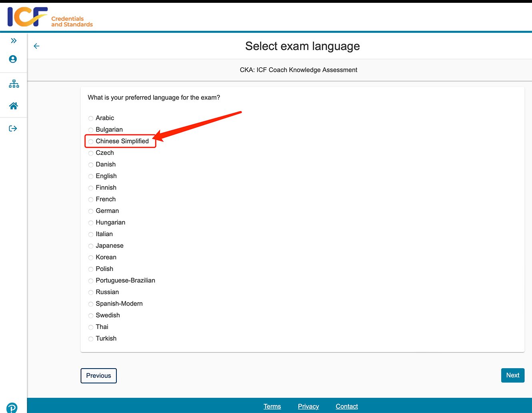Click the Pearson logo icon at bottom left

point(12,407)
